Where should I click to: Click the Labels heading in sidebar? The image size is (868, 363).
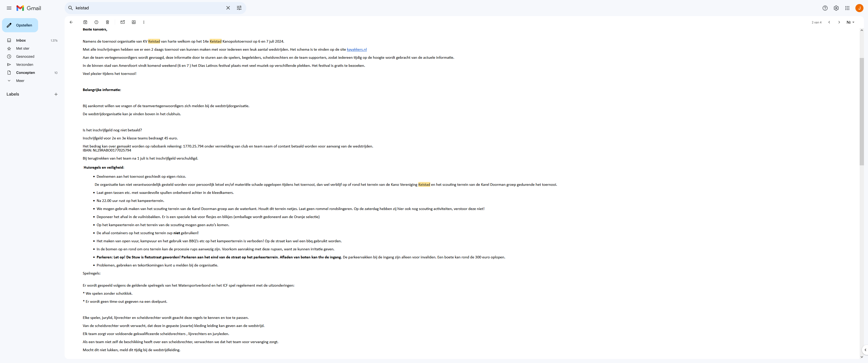click(13, 94)
